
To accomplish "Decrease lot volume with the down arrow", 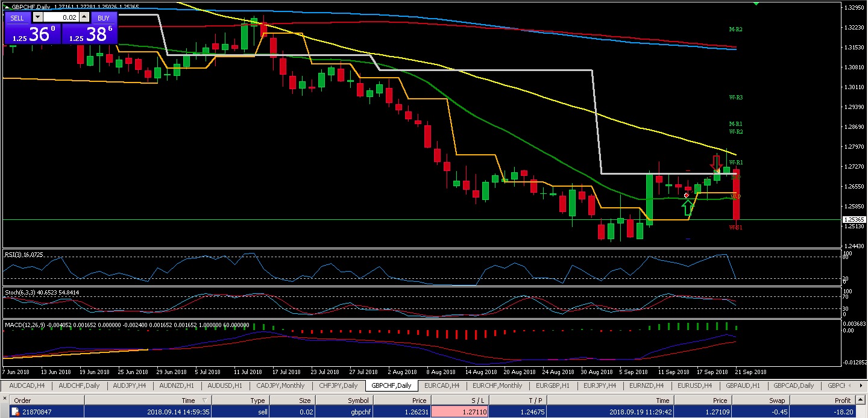I will pyautogui.click(x=38, y=17).
